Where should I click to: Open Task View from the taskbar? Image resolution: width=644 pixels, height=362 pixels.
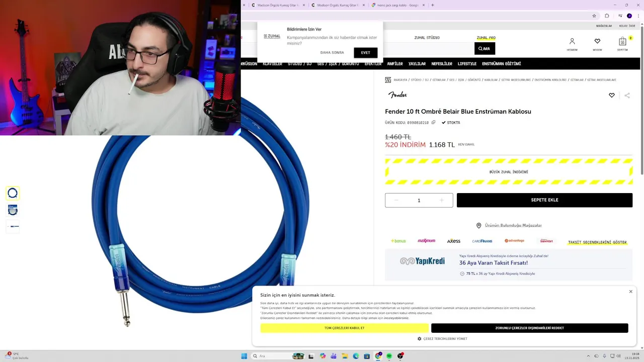(311, 356)
